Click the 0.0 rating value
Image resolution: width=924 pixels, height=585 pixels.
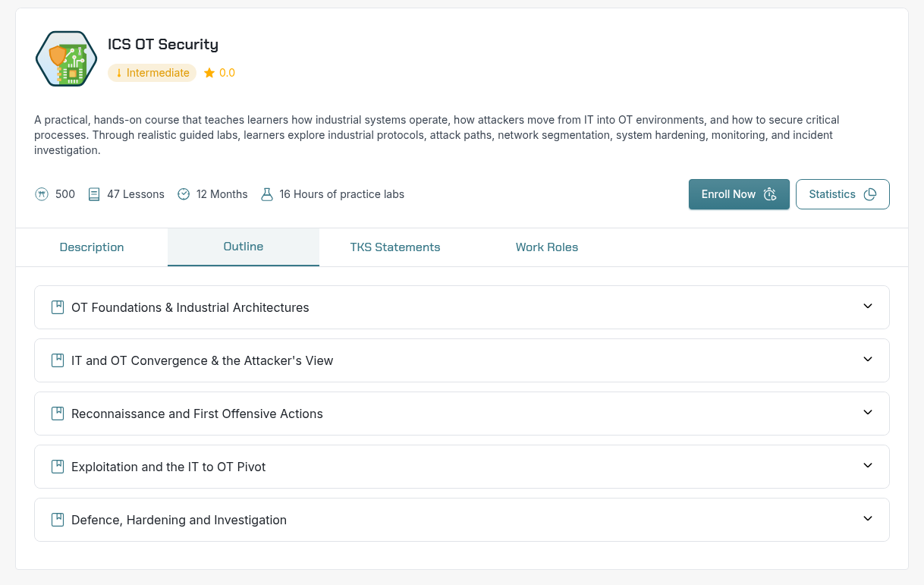pos(228,73)
